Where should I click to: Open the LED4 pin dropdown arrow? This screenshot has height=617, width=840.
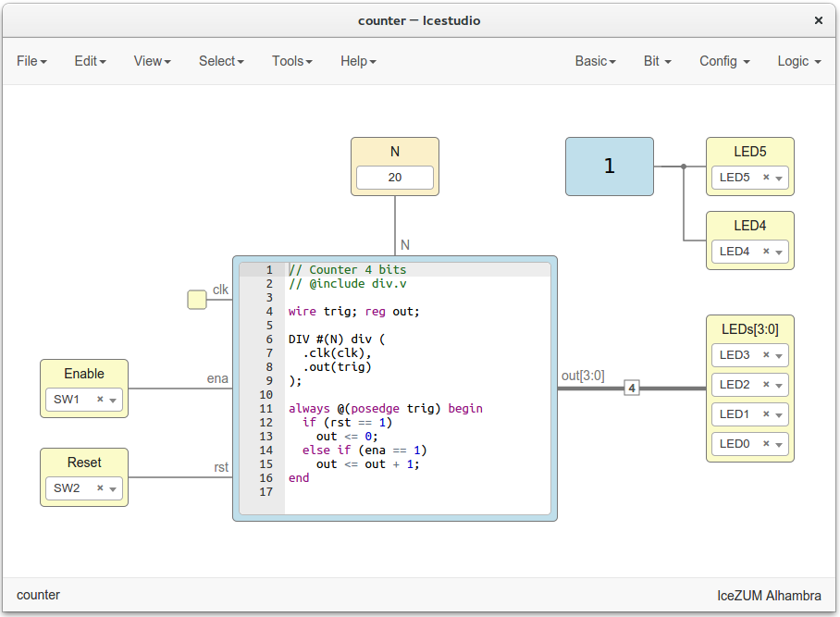pos(779,253)
